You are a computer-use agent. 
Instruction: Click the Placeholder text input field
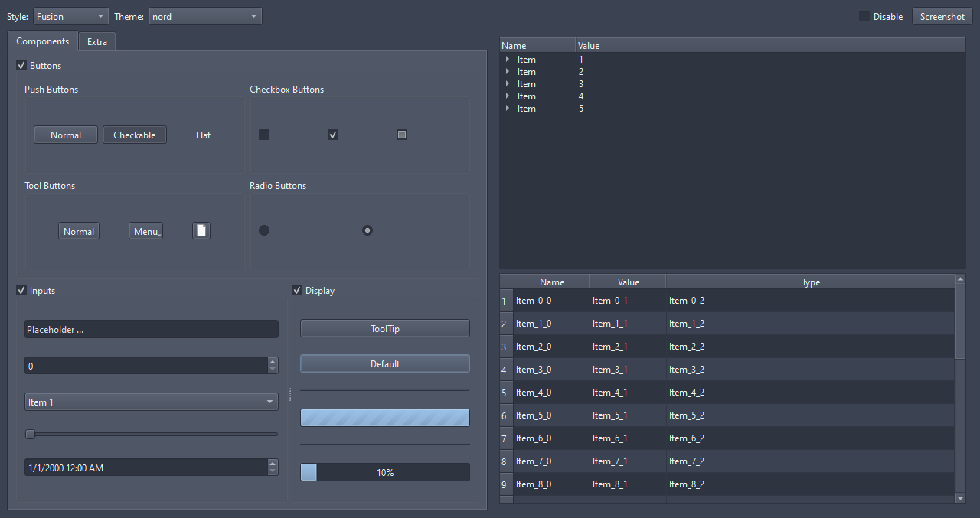151,328
